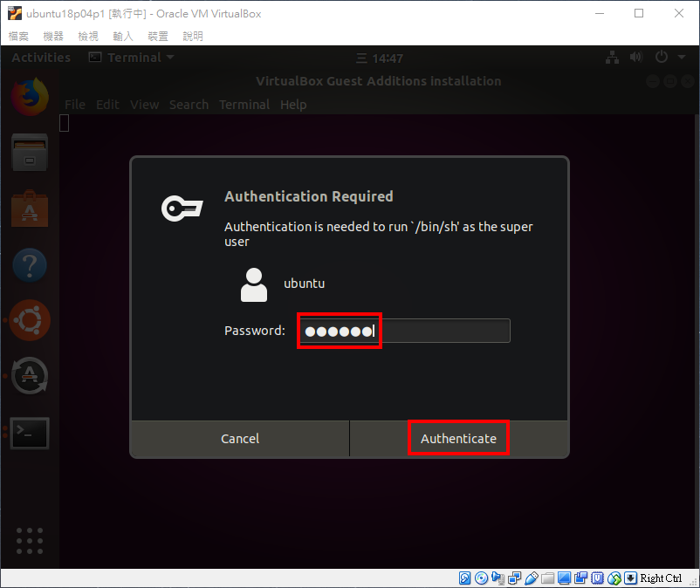This screenshot has height=588, width=700.
Task: Click the Authentication Required heading
Action: tap(309, 196)
